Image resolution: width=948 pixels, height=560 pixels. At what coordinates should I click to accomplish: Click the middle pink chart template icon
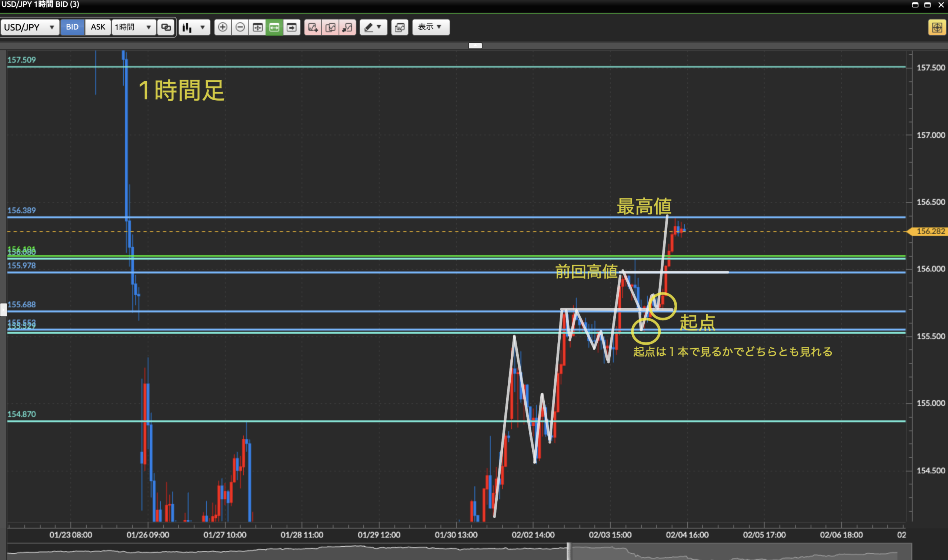tap(330, 27)
